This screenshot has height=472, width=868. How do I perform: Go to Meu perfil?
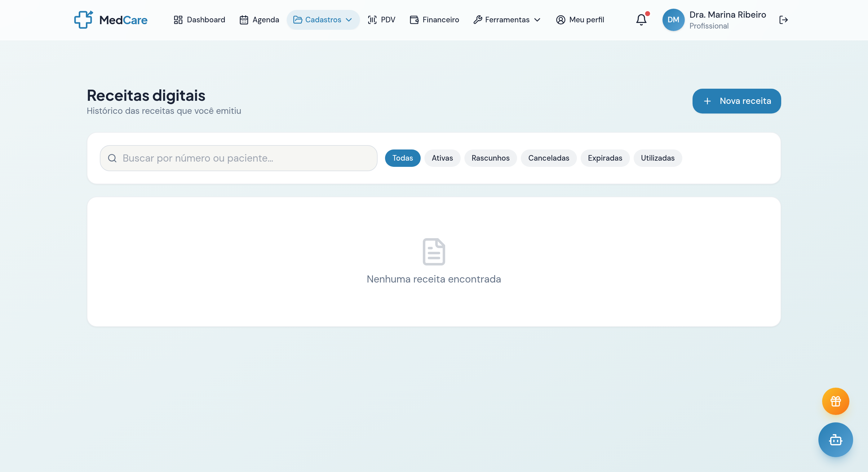(x=580, y=20)
